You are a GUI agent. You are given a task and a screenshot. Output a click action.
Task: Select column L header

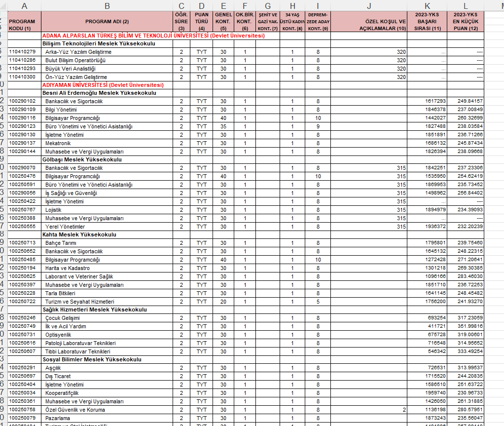(x=466, y=5)
